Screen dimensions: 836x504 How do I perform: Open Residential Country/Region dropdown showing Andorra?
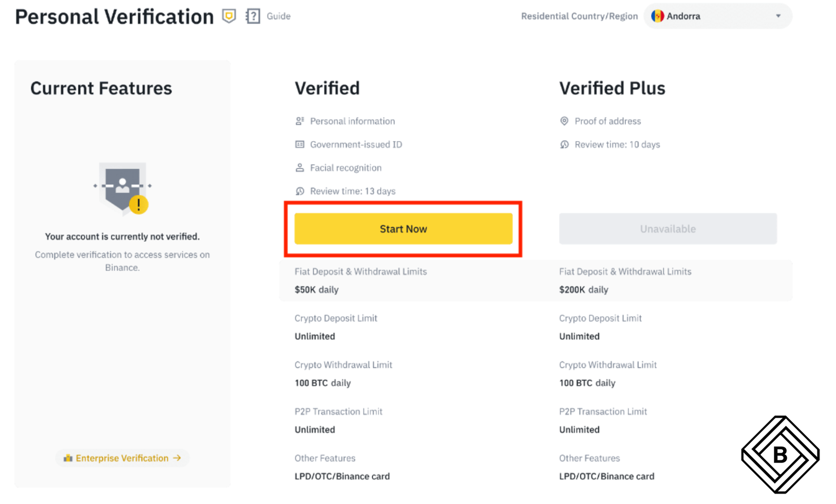(717, 16)
